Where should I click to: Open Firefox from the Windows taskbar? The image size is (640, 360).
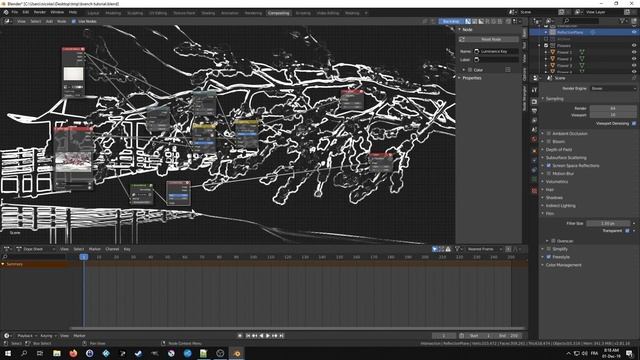pyautogui.click(x=73, y=353)
